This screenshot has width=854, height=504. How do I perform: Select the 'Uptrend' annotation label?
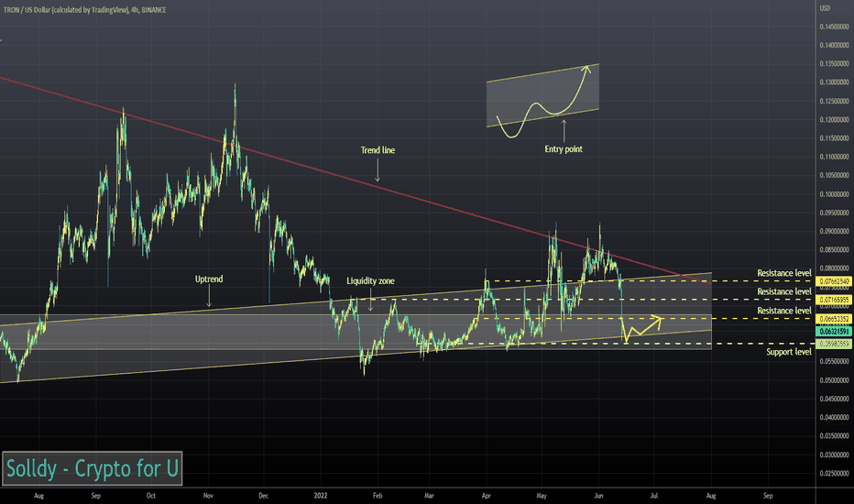[x=209, y=279]
